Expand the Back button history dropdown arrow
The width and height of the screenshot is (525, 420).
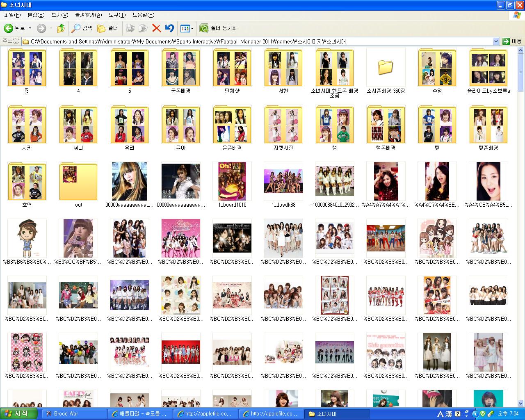click(30, 28)
